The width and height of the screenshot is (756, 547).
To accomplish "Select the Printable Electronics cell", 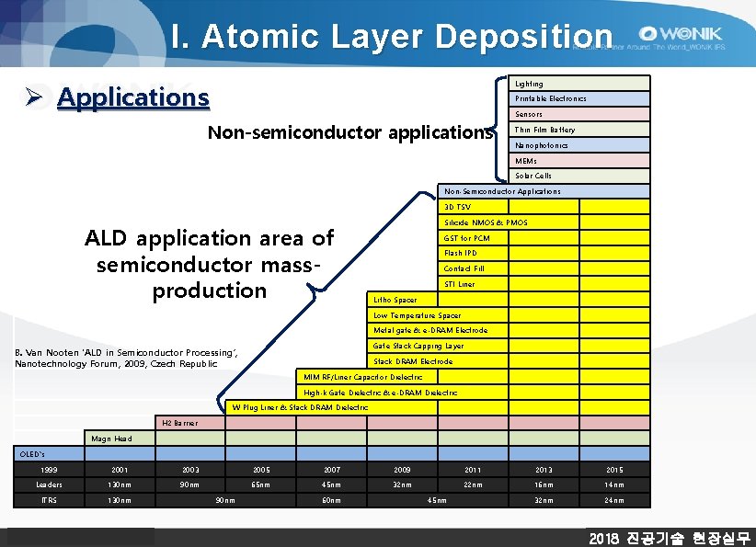I will 578,98.
